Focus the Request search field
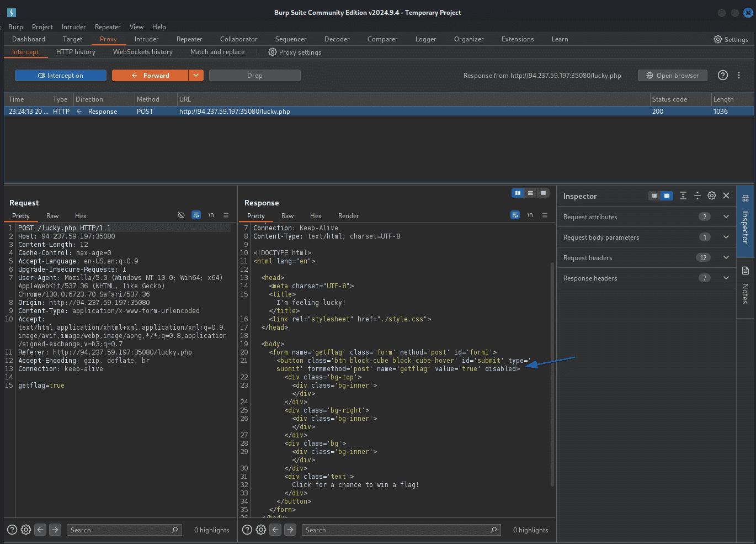 pos(124,530)
